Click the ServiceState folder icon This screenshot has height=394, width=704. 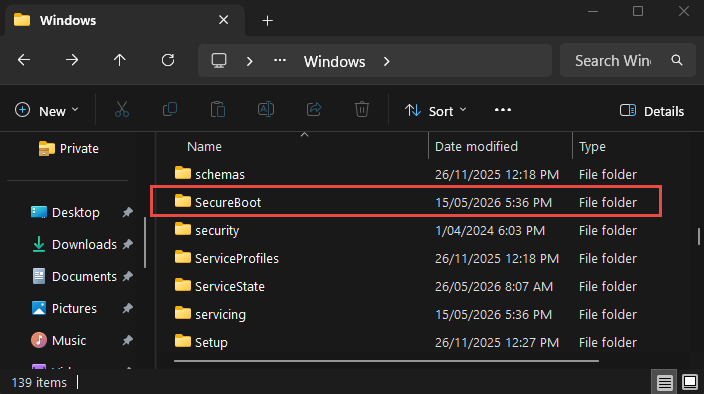[183, 285]
